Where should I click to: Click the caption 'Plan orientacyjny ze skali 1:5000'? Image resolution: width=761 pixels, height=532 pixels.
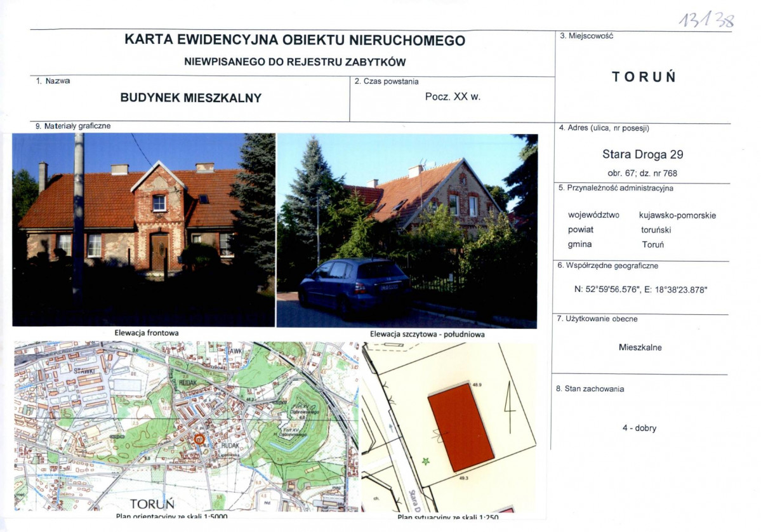click(172, 517)
